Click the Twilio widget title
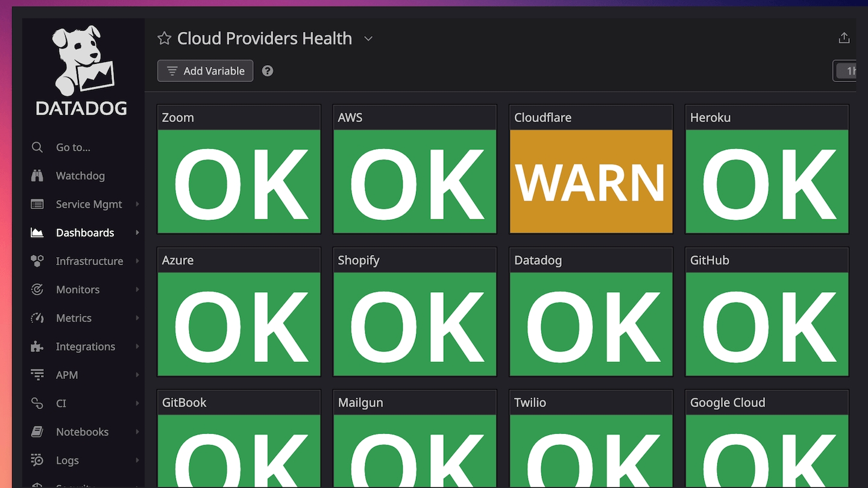The width and height of the screenshot is (868, 488). point(530,402)
